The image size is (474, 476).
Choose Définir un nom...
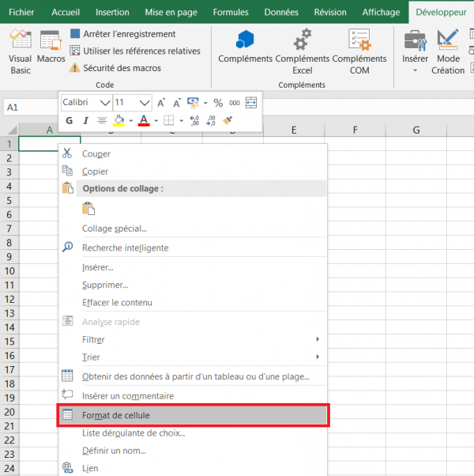[193, 451]
